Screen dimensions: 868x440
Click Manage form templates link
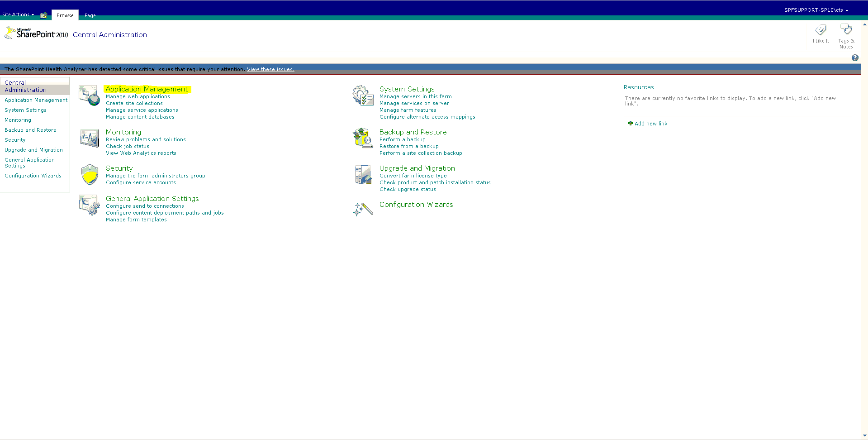click(x=136, y=220)
